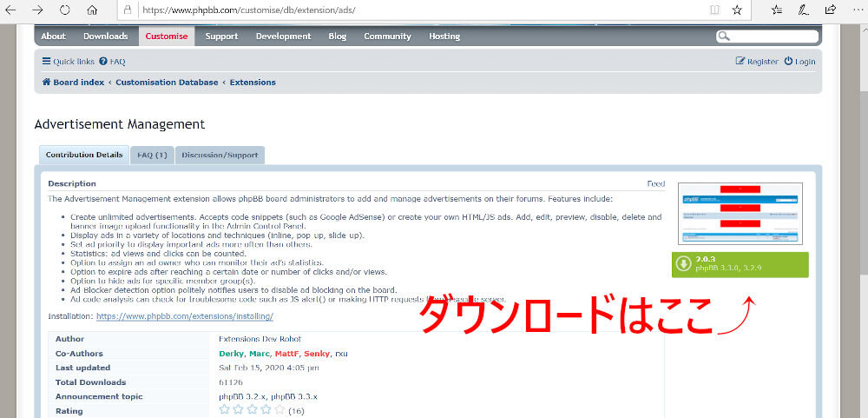The image size is (868, 418).
Task: Switch to Discussion/Support tab
Action: point(220,156)
